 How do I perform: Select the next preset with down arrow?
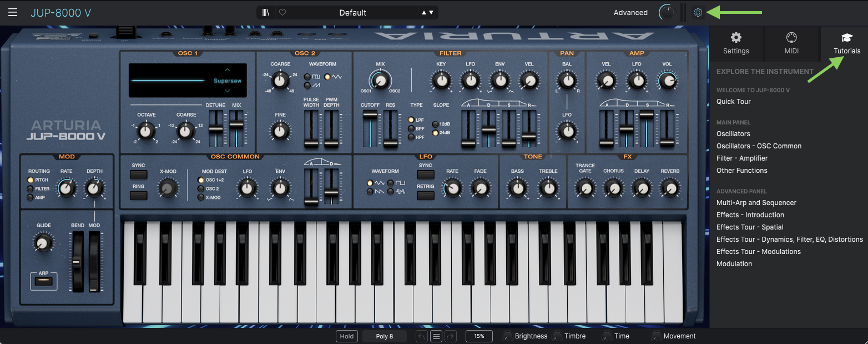tap(431, 12)
